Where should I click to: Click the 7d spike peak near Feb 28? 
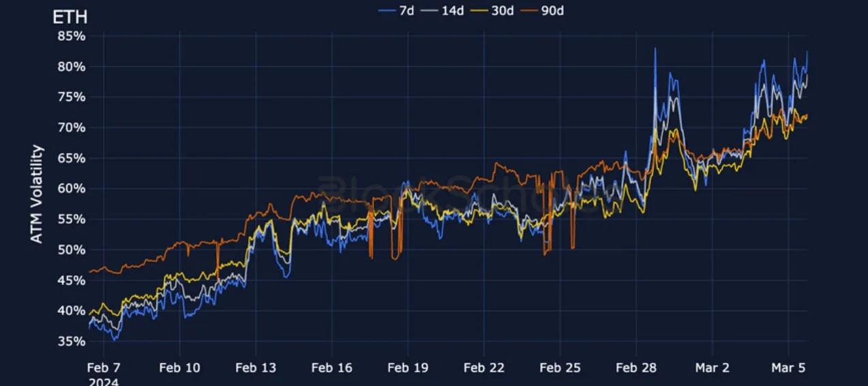(655, 49)
